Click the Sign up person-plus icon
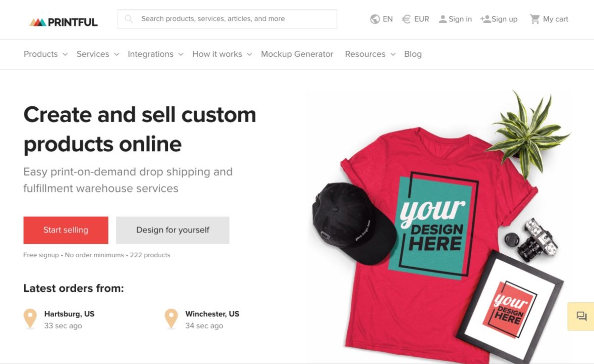Image resolution: width=594 pixels, height=364 pixels. pyautogui.click(x=485, y=19)
